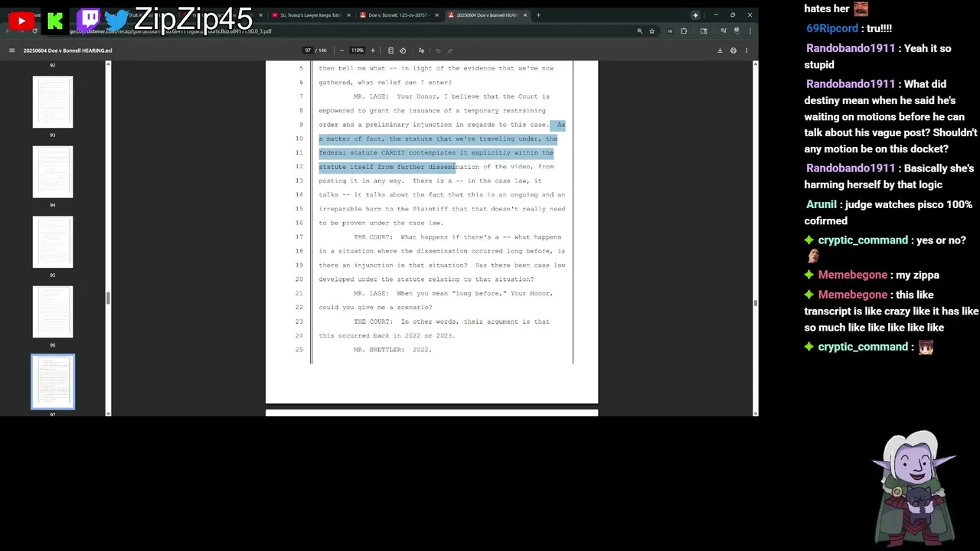This screenshot has height=551, width=980.
Task: Open a new browser tab
Action: point(538,15)
